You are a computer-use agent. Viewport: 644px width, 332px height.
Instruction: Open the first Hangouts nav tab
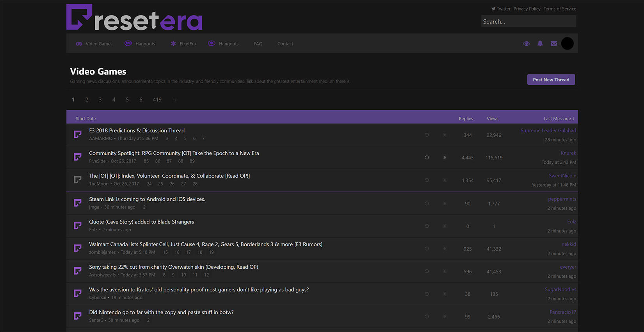coord(140,44)
